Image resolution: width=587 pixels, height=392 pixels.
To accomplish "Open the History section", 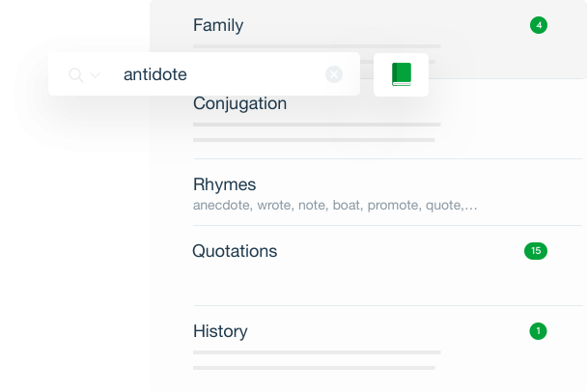I will (x=220, y=331).
